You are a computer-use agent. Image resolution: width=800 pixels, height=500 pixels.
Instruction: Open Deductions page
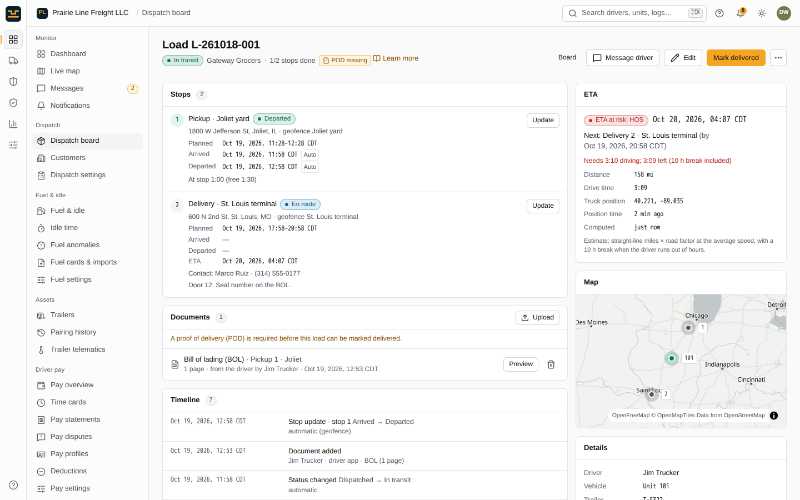click(x=87, y=471)
